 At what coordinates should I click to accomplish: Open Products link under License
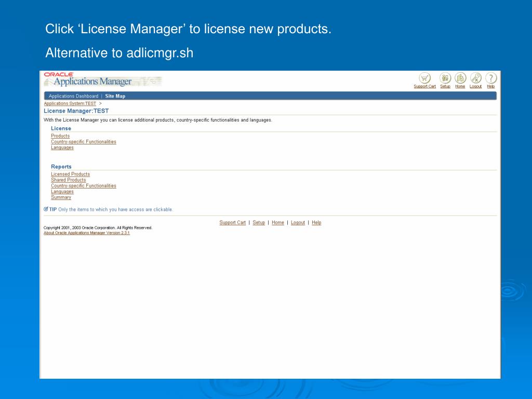point(60,136)
